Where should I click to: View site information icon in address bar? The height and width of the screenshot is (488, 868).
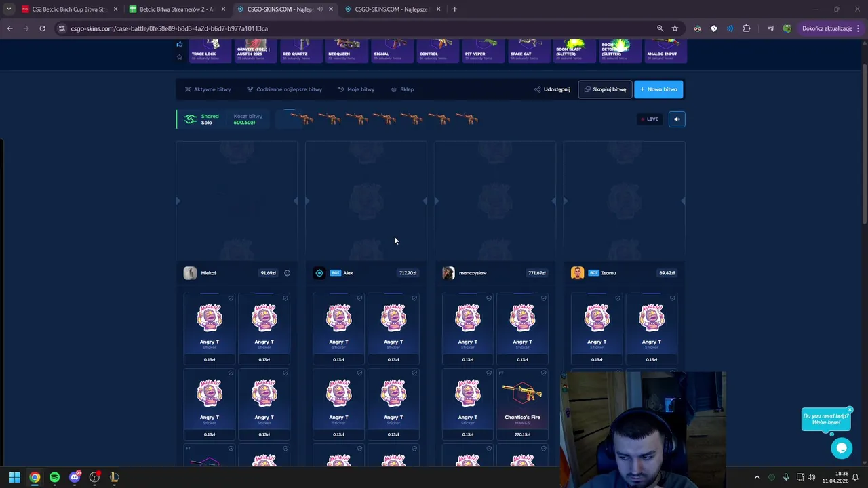62,28
